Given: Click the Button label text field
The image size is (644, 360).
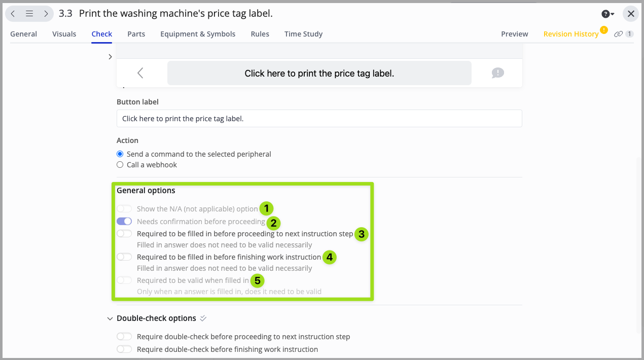Looking at the screenshot, I should point(319,119).
